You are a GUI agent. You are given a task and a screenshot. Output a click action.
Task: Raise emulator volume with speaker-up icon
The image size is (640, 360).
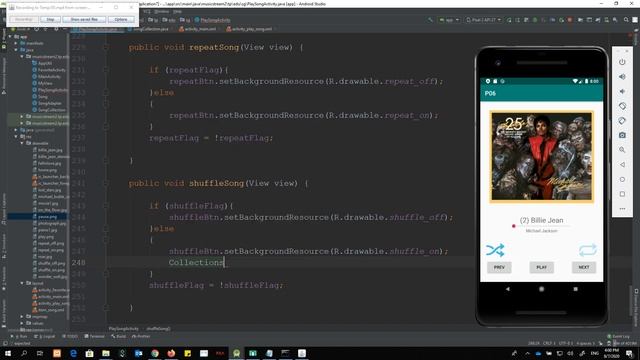click(622, 77)
